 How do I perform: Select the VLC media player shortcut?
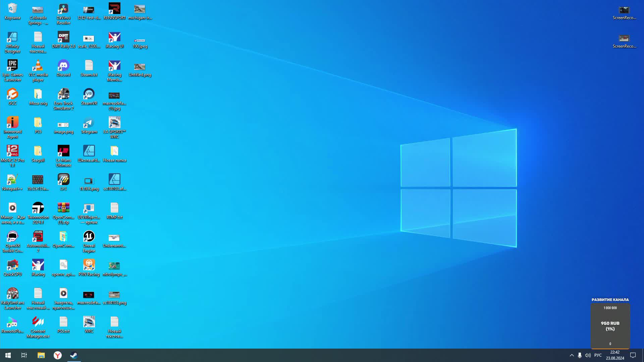pos(38,71)
